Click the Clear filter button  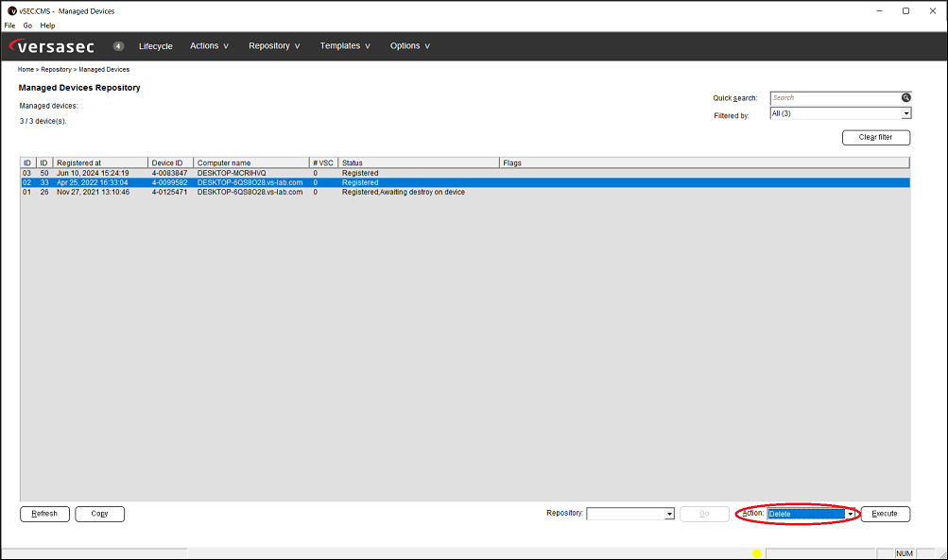(876, 137)
